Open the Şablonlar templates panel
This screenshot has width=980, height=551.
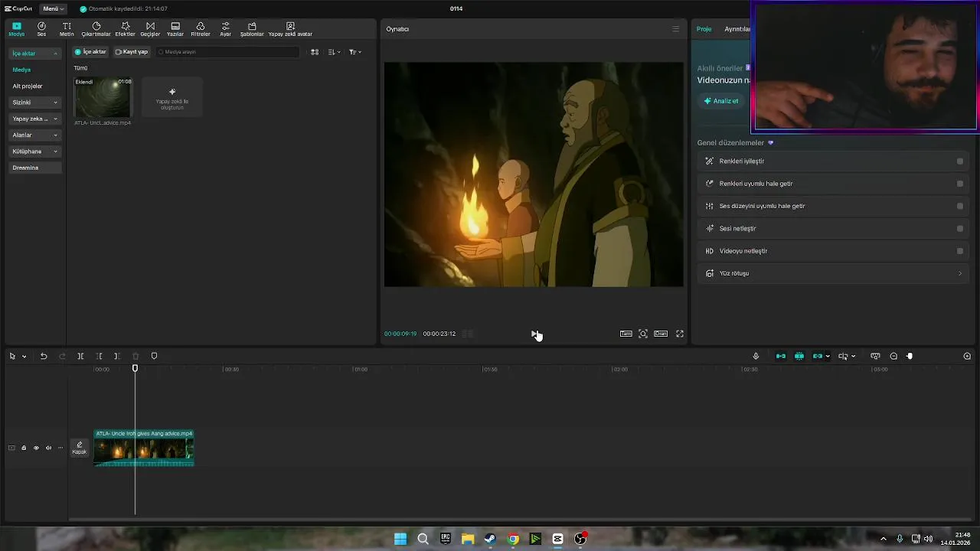click(x=252, y=29)
